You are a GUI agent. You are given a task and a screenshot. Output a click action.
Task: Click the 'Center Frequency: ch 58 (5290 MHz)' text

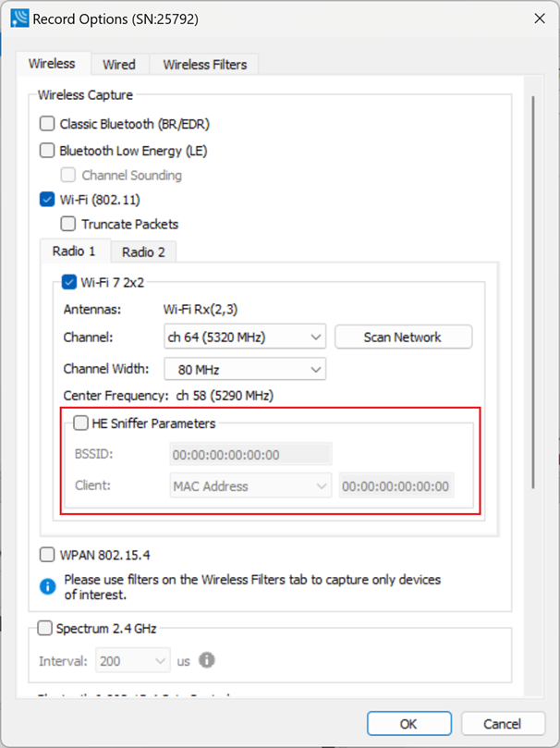click(x=169, y=396)
